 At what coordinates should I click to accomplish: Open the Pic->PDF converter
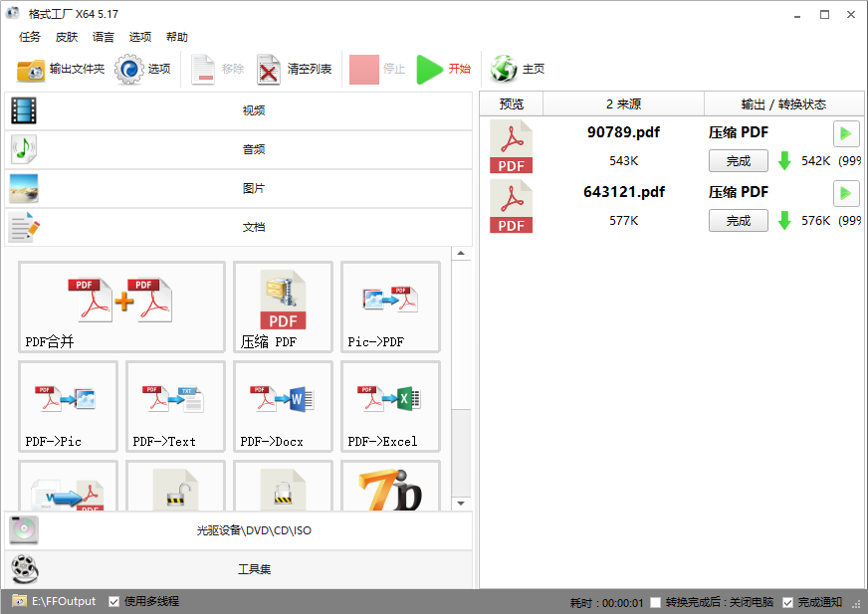tap(390, 307)
